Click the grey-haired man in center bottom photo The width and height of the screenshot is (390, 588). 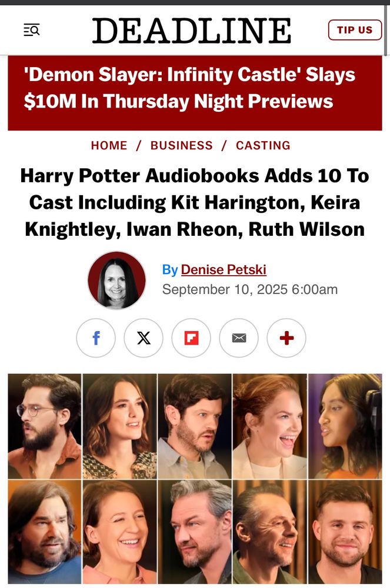point(195,532)
